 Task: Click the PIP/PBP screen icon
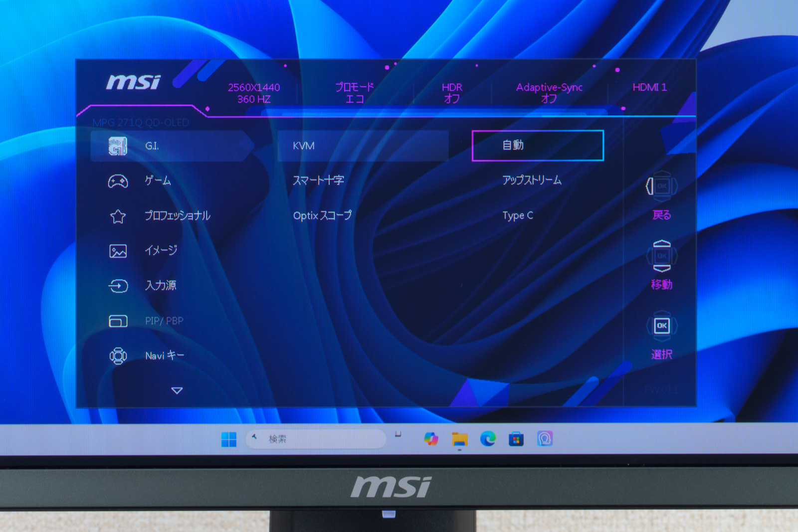[118, 321]
